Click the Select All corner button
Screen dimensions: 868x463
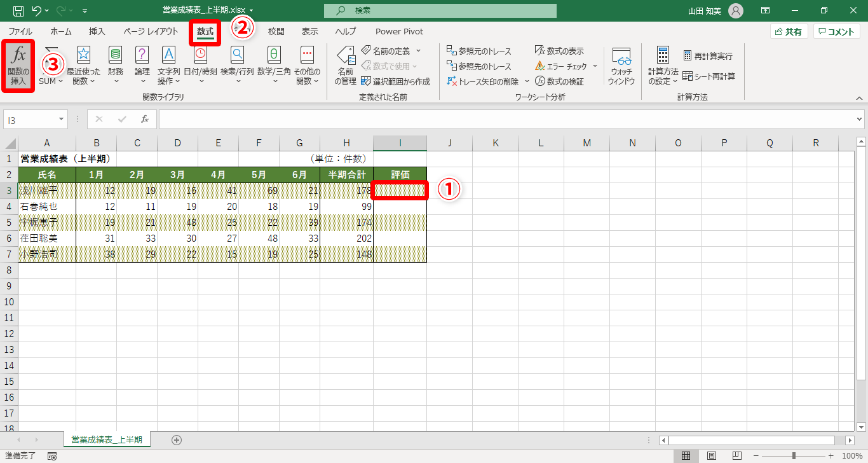coord(9,143)
